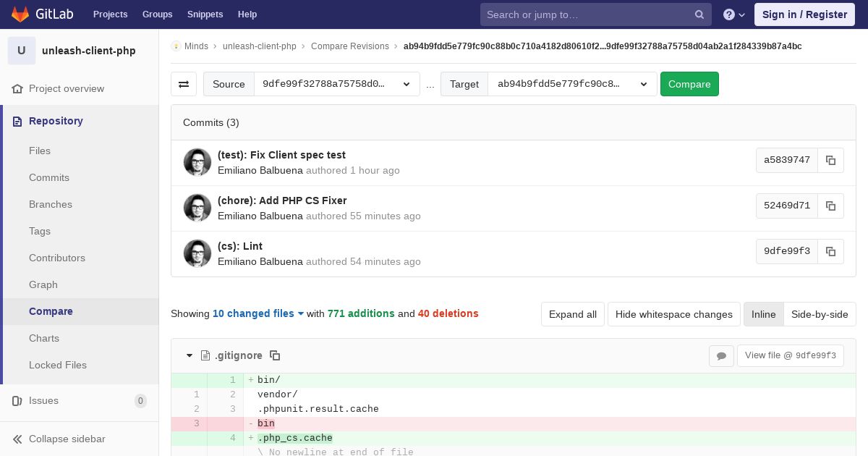Open the Groups menu
This screenshot has height=456, width=868.
158,14
